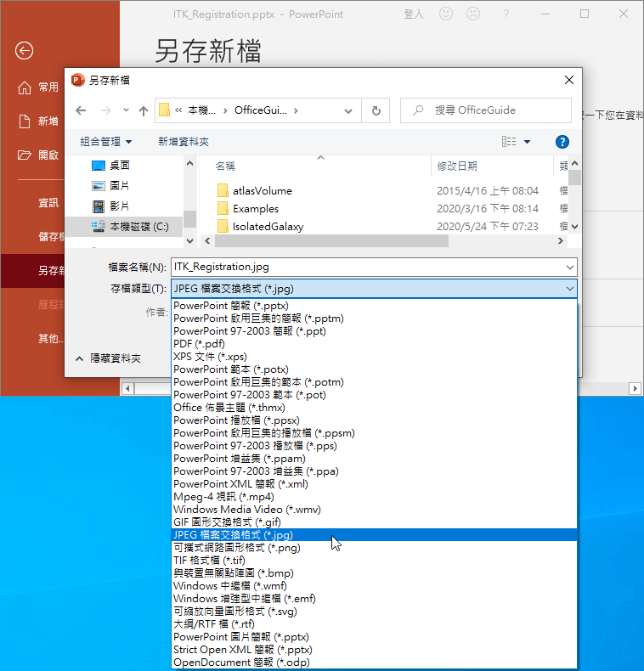
Task: Open the 組合管理 organize menu
Action: 105,142
